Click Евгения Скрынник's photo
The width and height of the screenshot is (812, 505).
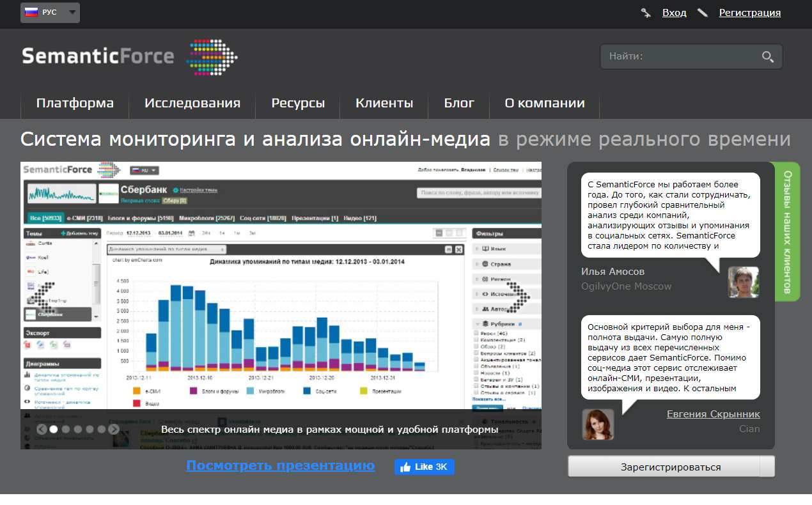(x=598, y=424)
